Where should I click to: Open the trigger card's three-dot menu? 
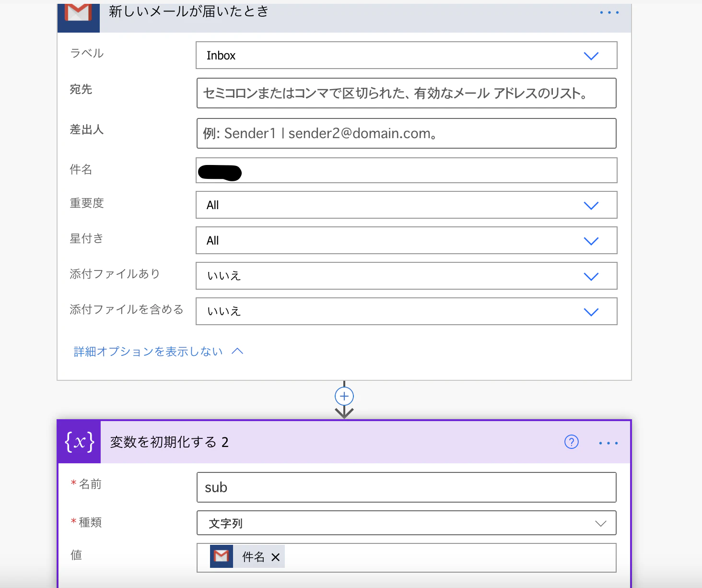(x=609, y=12)
